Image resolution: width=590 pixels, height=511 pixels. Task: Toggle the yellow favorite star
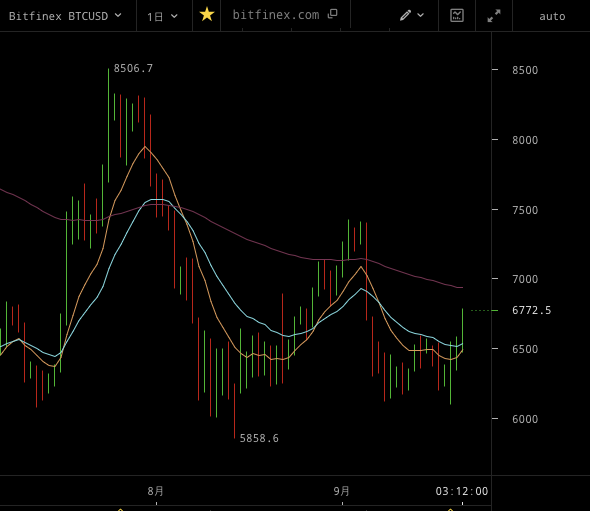pos(207,15)
